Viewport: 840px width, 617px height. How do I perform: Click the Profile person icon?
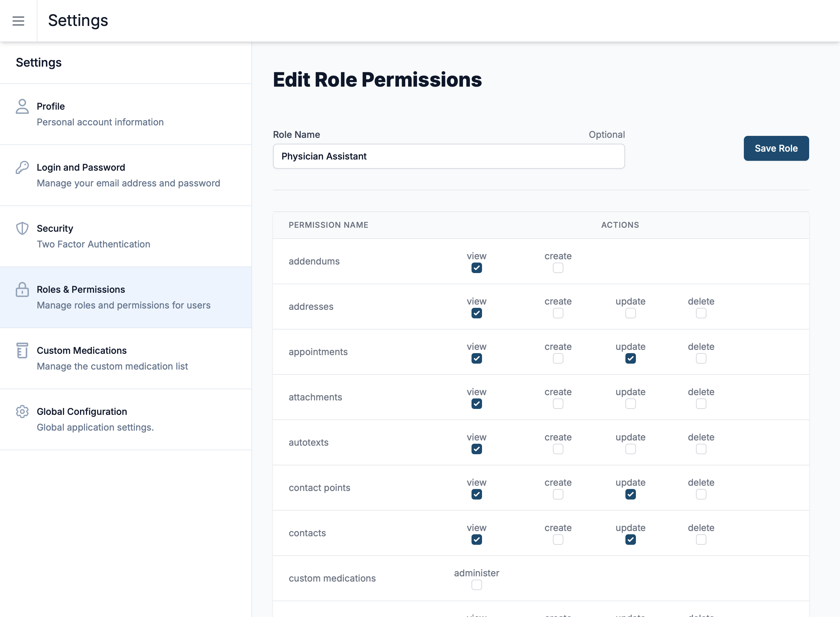pos(22,106)
